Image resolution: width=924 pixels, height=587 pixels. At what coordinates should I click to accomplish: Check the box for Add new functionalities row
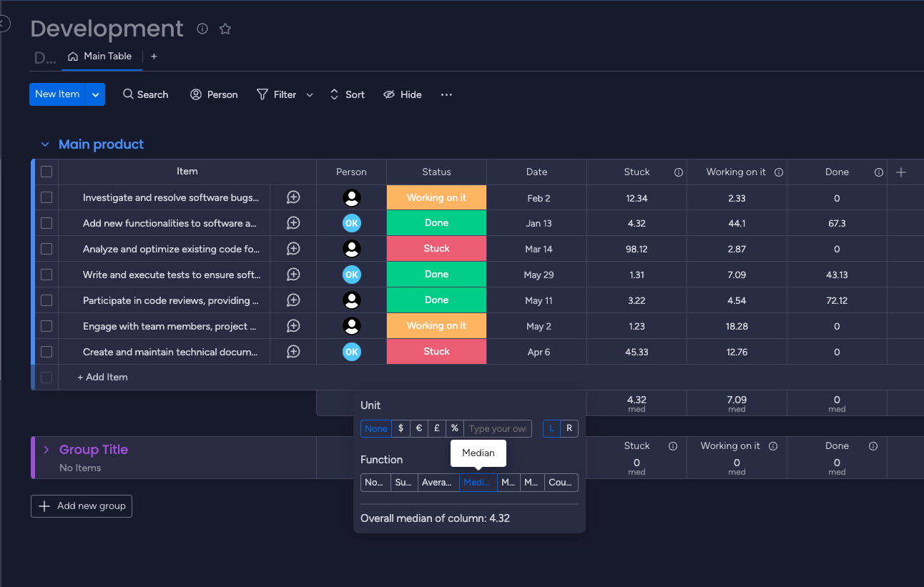(x=46, y=223)
